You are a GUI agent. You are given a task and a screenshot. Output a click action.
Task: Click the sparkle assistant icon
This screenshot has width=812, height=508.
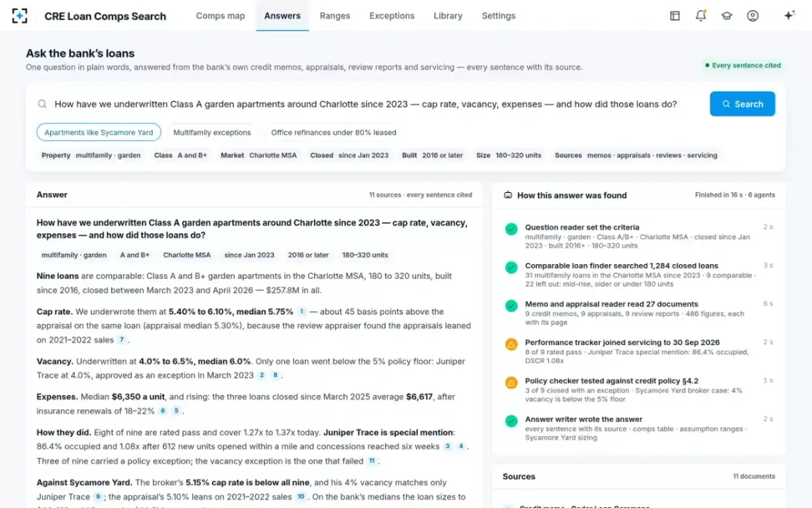[x=789, y=16]
